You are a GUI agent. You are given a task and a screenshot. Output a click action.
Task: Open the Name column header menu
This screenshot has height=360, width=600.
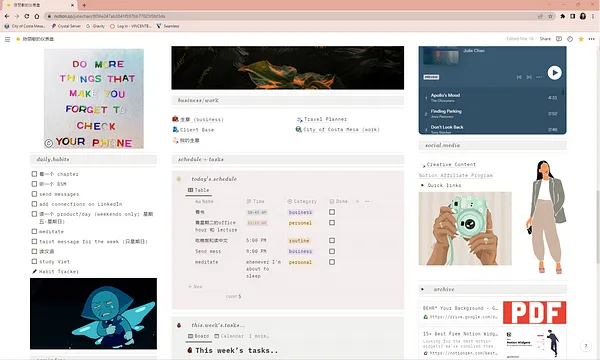click(x=204, y=201)
